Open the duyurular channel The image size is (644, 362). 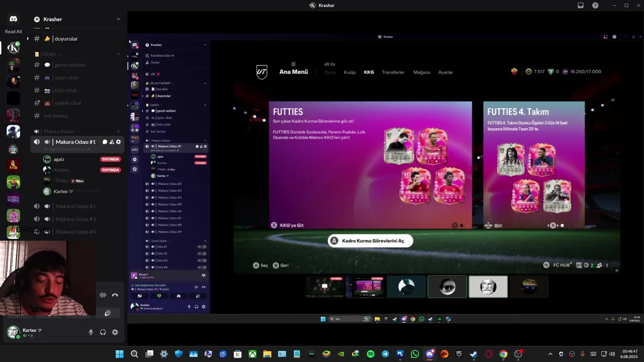[x=77, y=39]
